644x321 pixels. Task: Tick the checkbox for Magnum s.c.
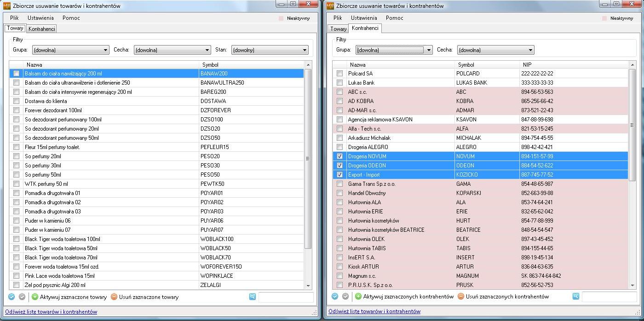340,276
